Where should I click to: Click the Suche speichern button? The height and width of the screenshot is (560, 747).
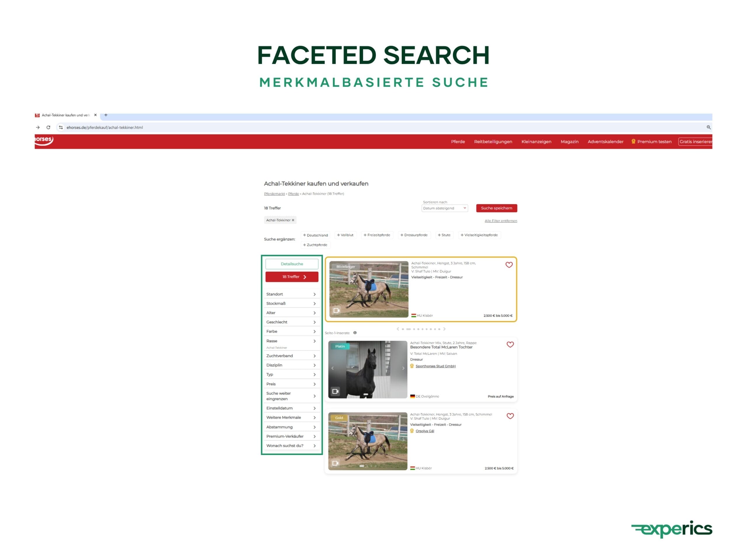(496, 208)
